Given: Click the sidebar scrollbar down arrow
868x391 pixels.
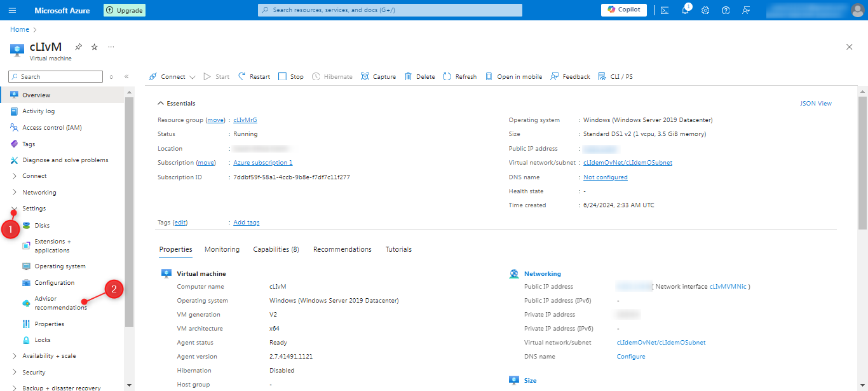Looking at the screenshot, I should click(130, 385).
